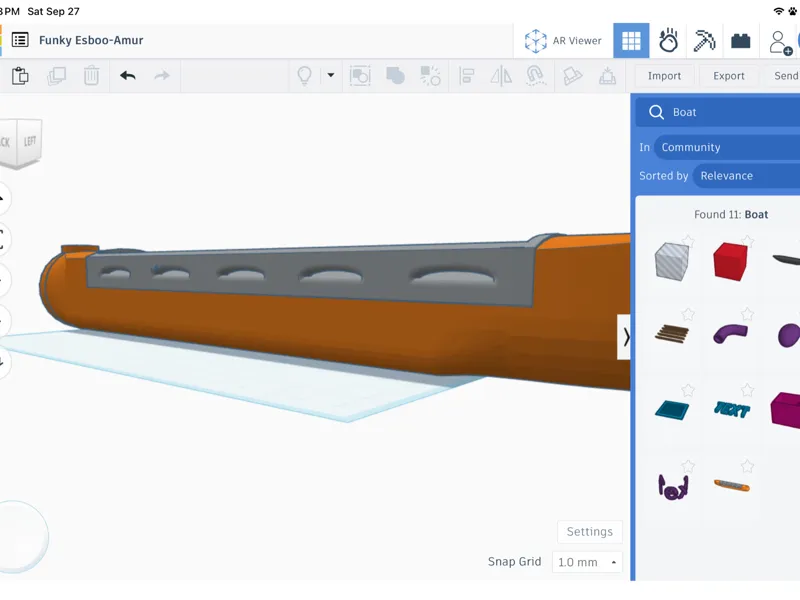The width and height of the screenshot is (800, 600).
Task: Click the Wi-Fi status icon
Action: (779, 11)
